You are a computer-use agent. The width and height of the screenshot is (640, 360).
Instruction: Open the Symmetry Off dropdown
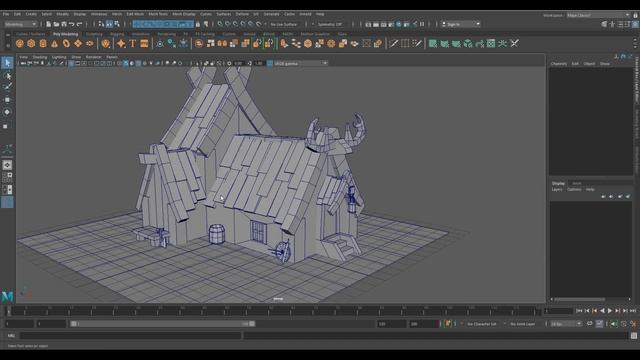pos(330,24)
